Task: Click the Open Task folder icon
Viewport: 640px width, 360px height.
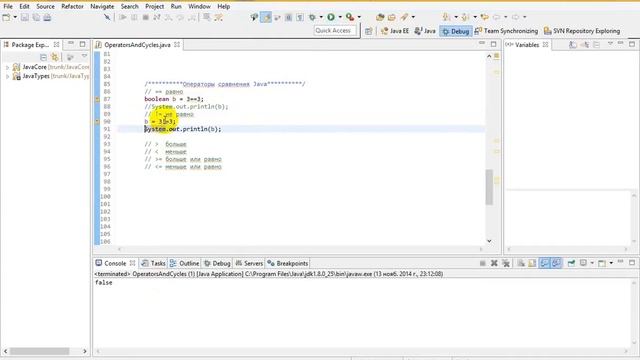Action: click(x=392, y=17)
